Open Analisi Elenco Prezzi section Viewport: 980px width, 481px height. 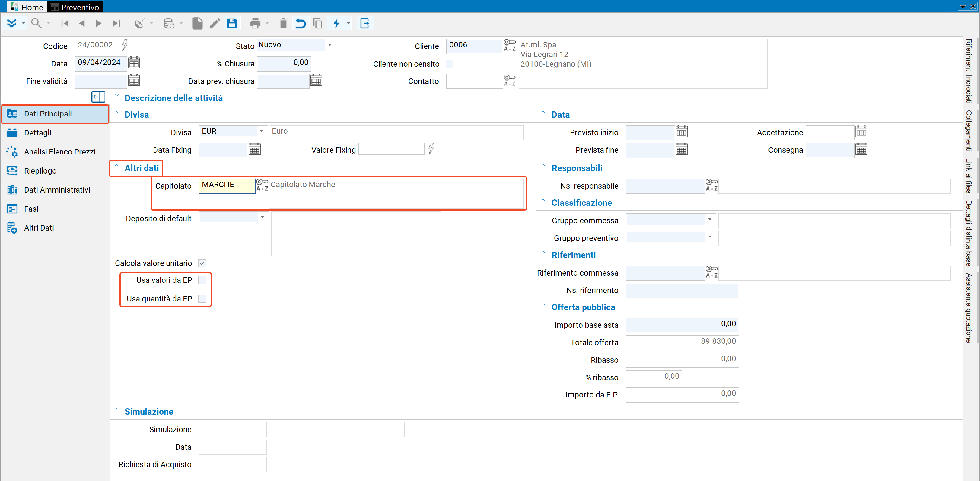(x=60, y=152)
